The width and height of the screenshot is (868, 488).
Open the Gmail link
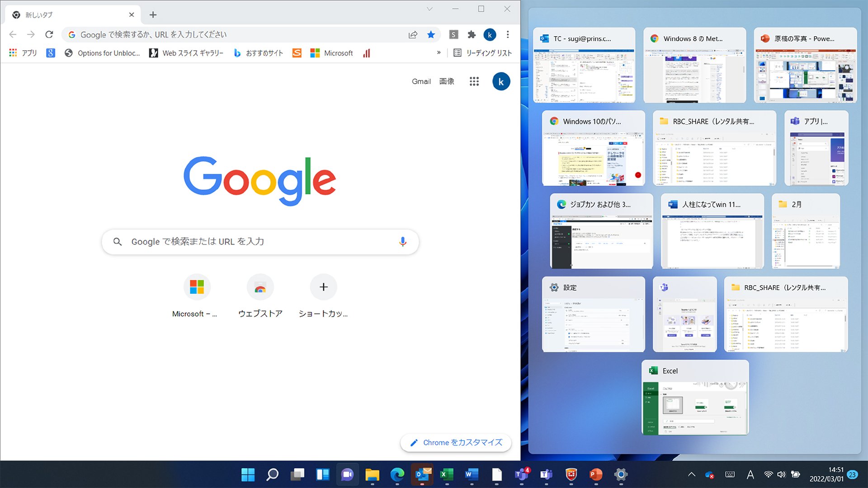[x=421, y=81]
